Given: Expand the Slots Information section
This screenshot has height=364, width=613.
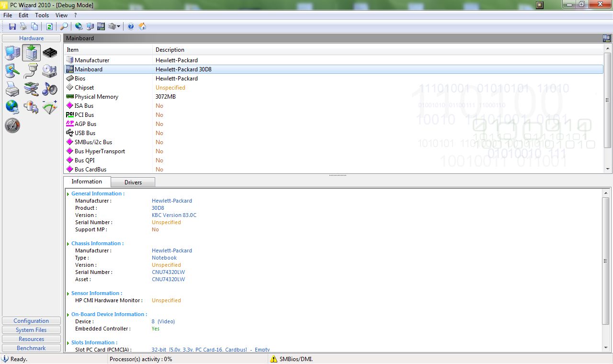Looking at the screenshot, I should pyautogui.click(x=68, y=342).
